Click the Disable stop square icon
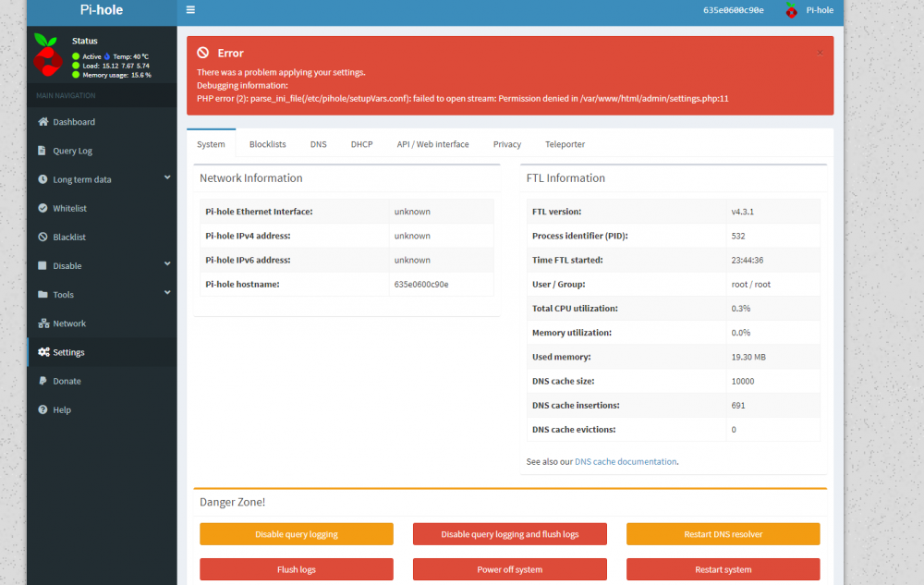Image resolution: width=924 pixels, height=585 pixels. tap(43, 265)
